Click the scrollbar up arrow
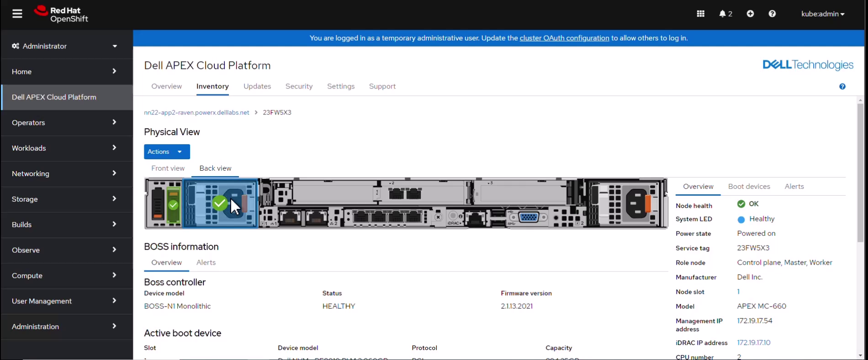The height and width of the screenshot is (360, 868). 860,99
